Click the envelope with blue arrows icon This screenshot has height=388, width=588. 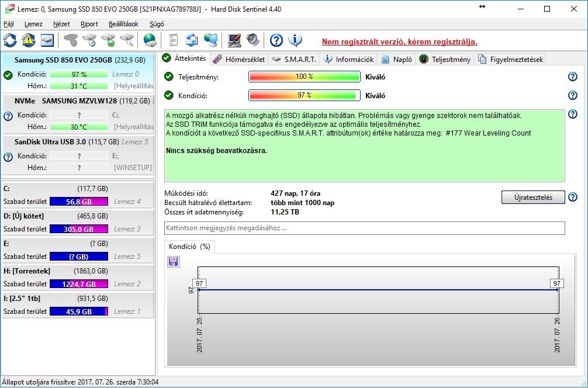[192, 40]
